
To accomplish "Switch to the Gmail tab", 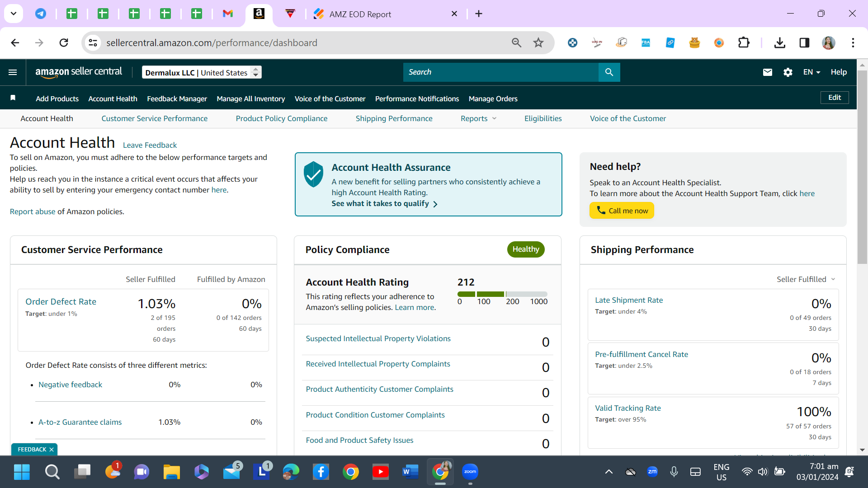I will (x=228, y=14).
